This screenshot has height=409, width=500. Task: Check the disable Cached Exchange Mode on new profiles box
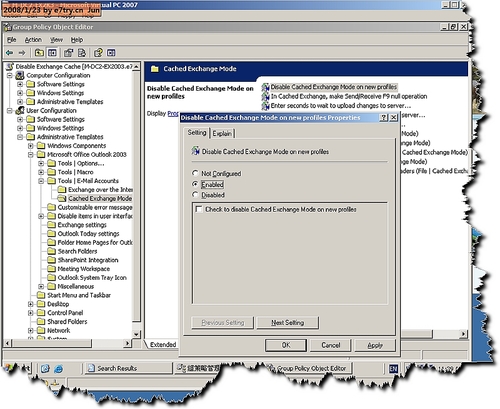(199, 209)
